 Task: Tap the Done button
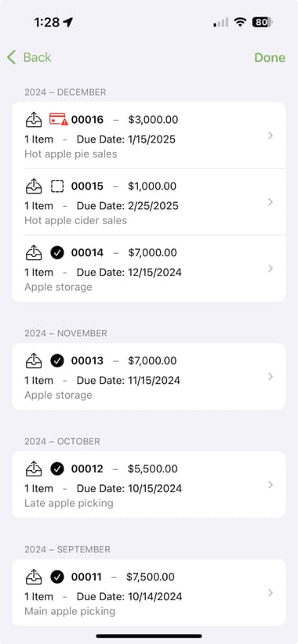[x=270, y=57]
